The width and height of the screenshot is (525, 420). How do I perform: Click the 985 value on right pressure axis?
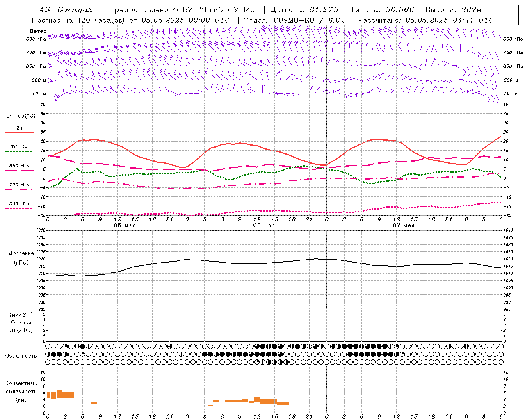point(507,309)
